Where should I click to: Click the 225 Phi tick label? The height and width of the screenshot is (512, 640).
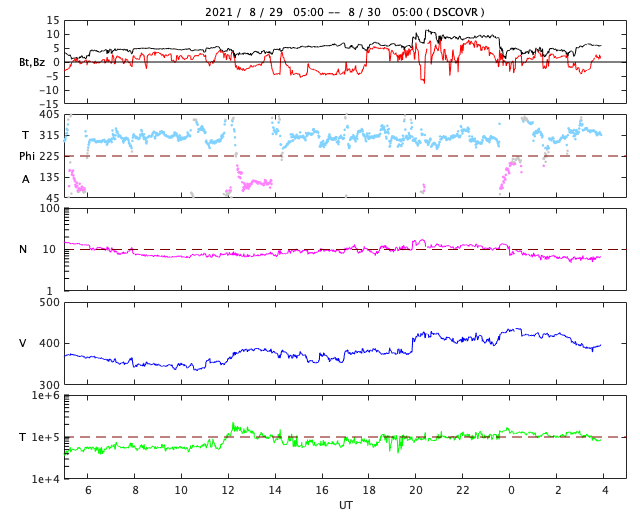pyautogui.click(x=49, y=156)
